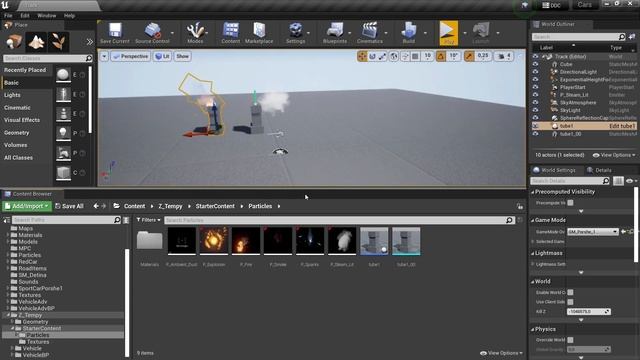Enable World Composition checkbox

click(x=570, y=292)
